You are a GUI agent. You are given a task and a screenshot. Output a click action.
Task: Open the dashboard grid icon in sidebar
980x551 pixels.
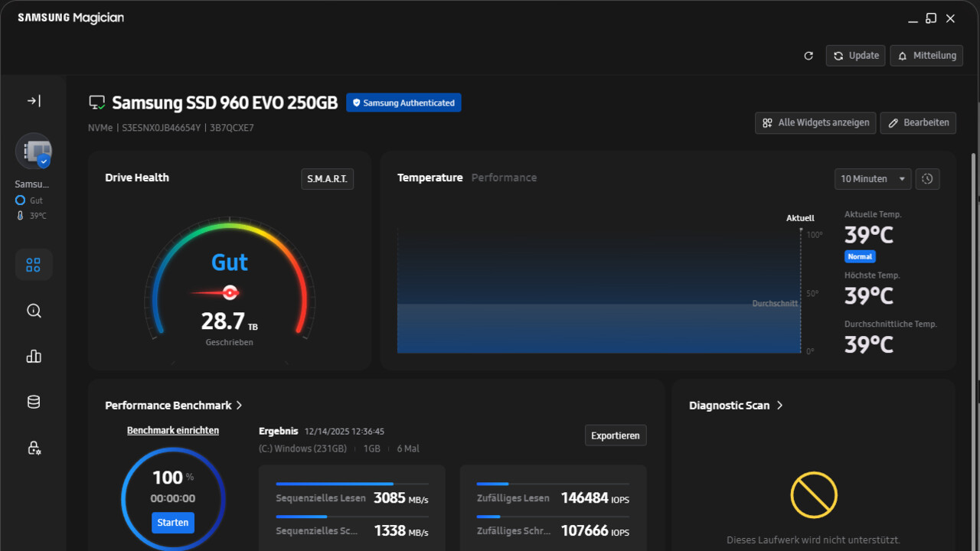tap(34, 265)
